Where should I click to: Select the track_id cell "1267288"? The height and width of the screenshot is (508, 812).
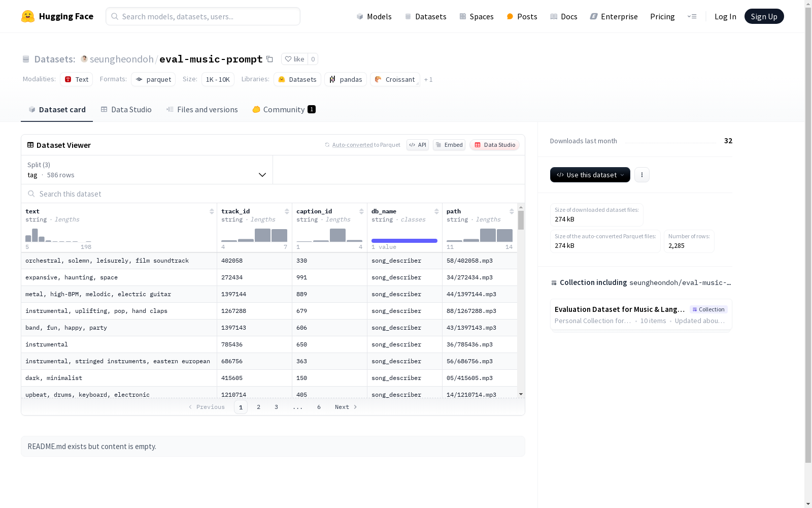pyautogui.click(x=254, y=311)
